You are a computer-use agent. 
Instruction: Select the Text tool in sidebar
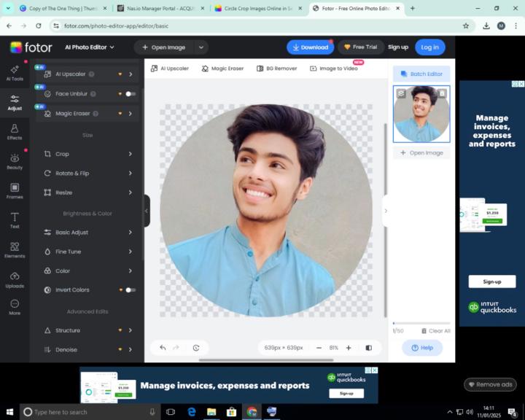[x=15, y=221]
